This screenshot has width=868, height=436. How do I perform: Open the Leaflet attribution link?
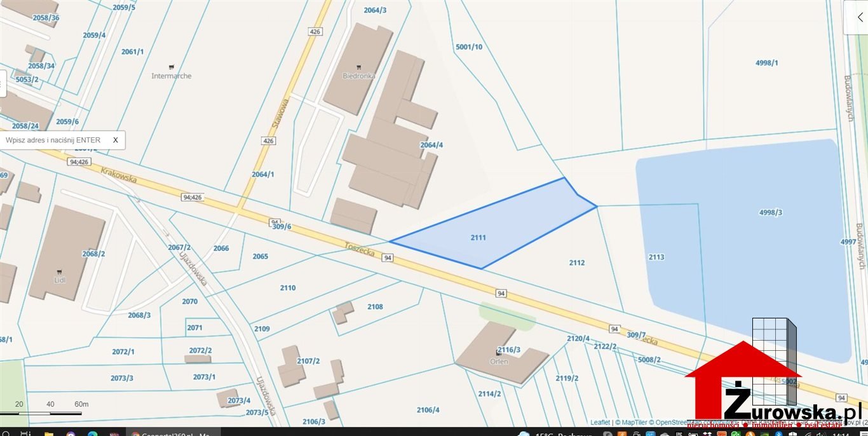[x=599, y=422]
